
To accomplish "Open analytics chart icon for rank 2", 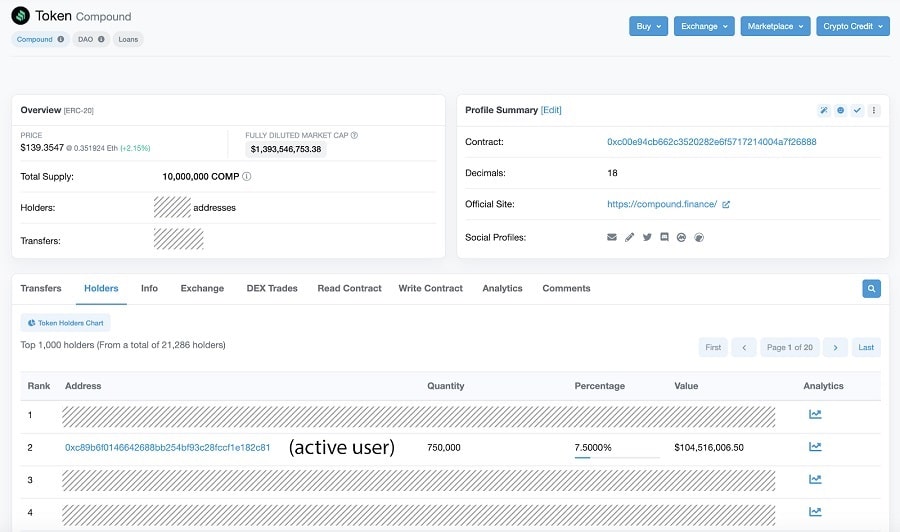I will (815, 447).
